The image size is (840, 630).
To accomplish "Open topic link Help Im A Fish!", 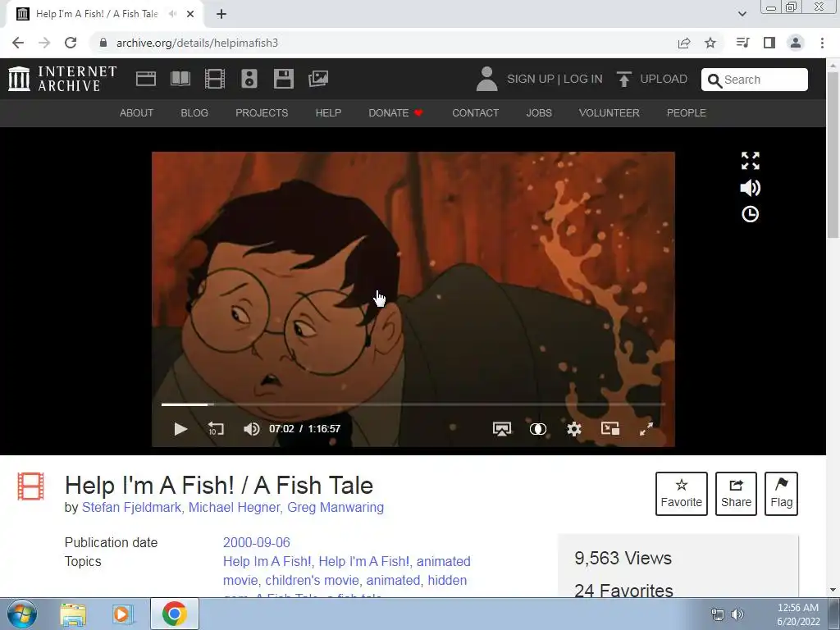I will click(x=267, y=561).
